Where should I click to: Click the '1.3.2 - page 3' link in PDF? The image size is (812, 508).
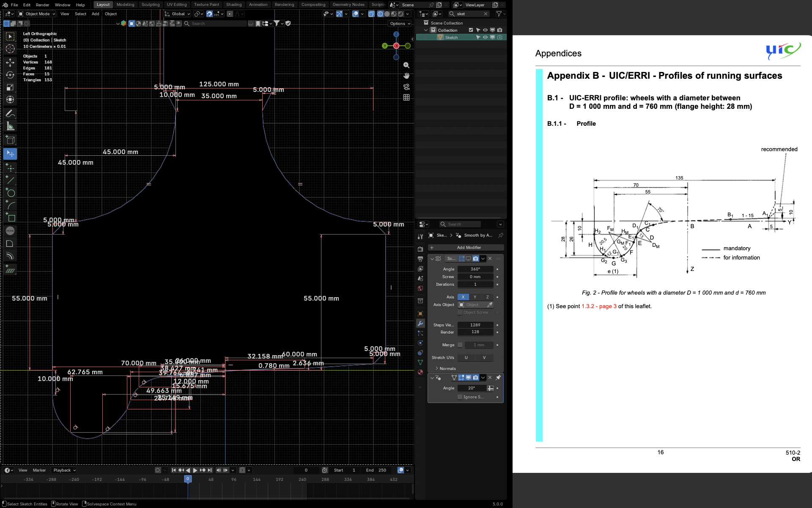[599, 306]
